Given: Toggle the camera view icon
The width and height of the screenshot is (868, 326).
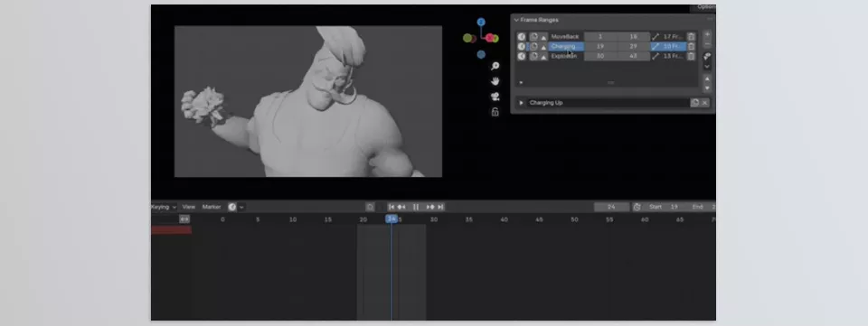Looking at the screenshot, I should [495, 97].
